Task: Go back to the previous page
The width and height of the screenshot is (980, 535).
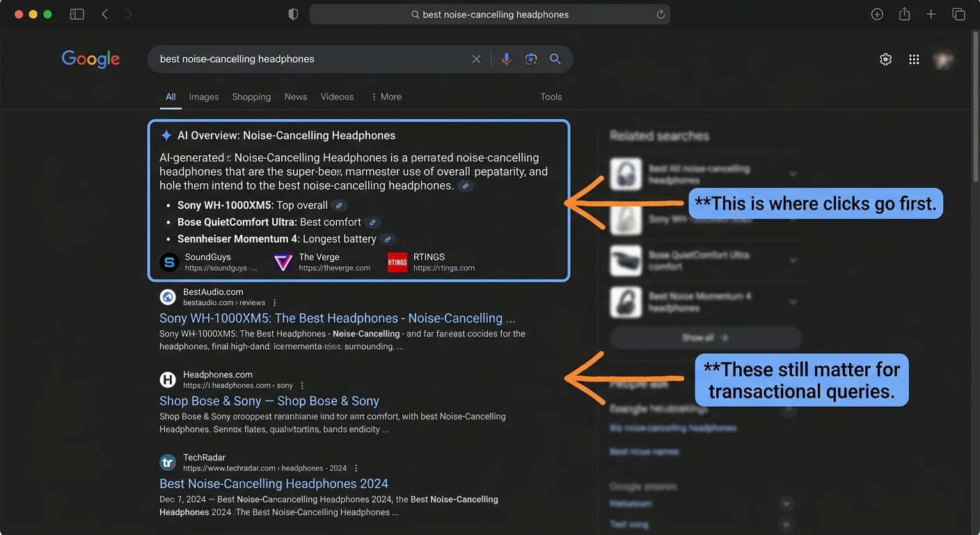Action: pyautogui.click(x=105, y=15)
